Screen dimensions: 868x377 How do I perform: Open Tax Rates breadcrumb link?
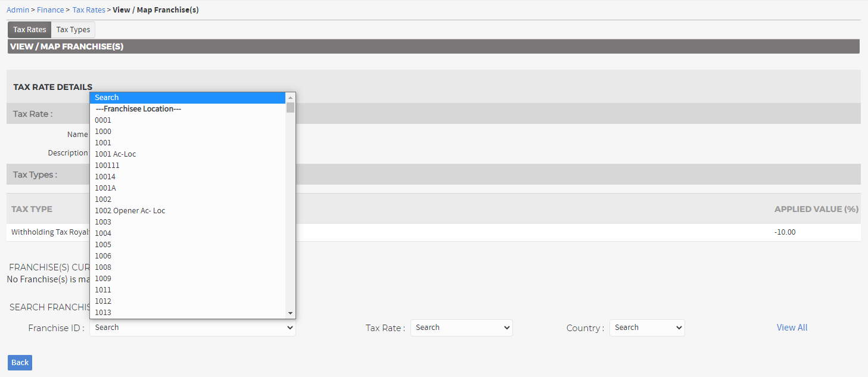point(89,10)
